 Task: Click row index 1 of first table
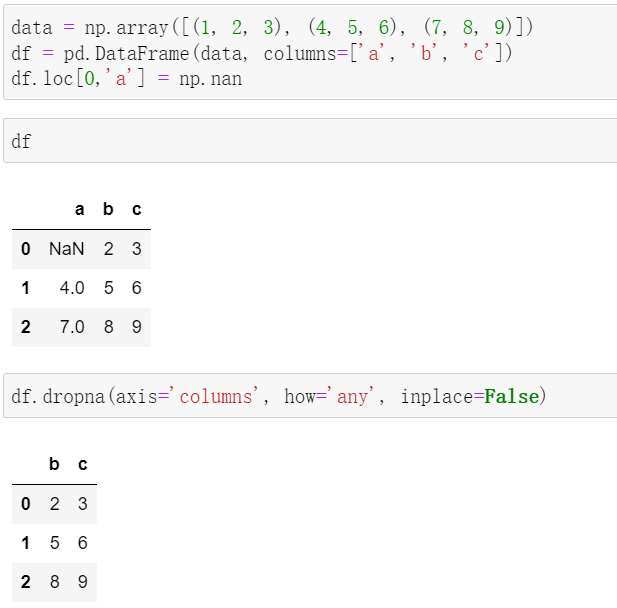click(x=25, y=288)
